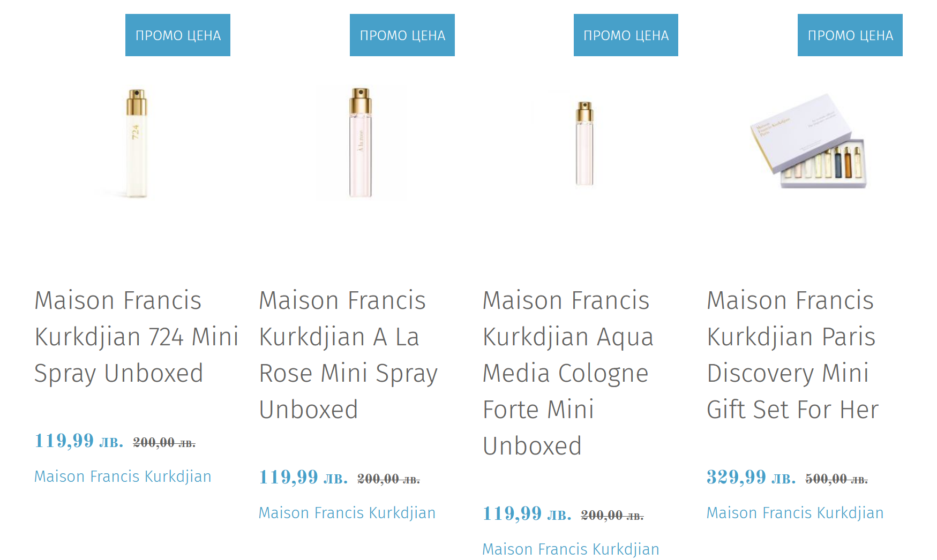Image resolution: width=937 pixels, height=560 pixels.
Task: Open A La Rose Mini Spray Unboxed title
Action: pos(348,355)
